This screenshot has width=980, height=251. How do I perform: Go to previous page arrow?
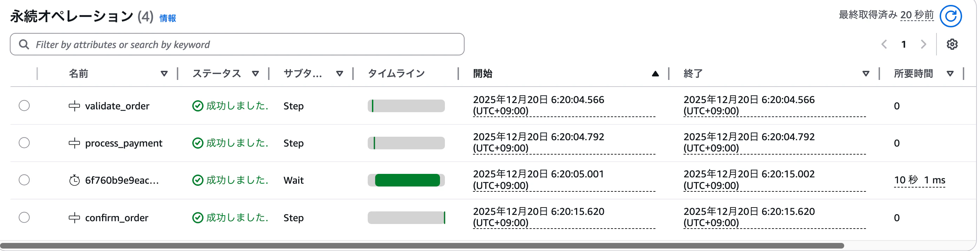(x=884, y=44)
